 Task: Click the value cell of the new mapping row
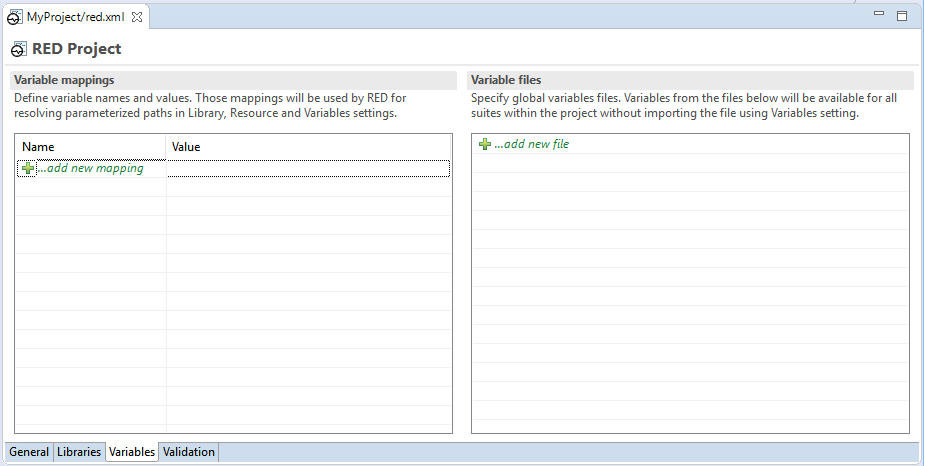pos(309,169)
